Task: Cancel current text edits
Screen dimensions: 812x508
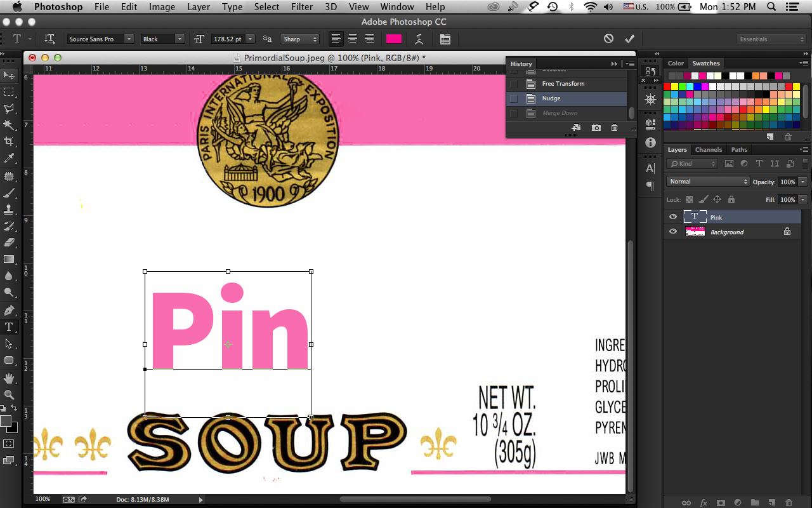Action: [609, 39]
